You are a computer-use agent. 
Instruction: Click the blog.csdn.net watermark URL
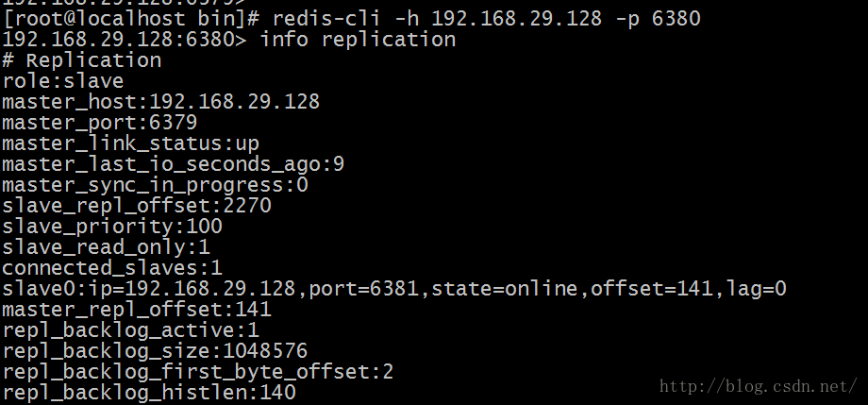757,386
